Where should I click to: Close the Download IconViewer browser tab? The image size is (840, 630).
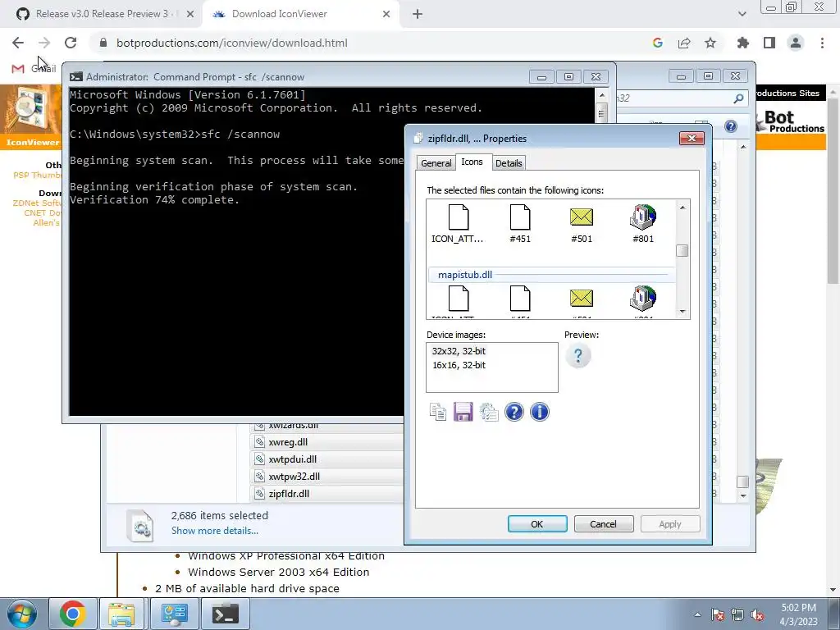pyautogui.click(x=386, y=15)
